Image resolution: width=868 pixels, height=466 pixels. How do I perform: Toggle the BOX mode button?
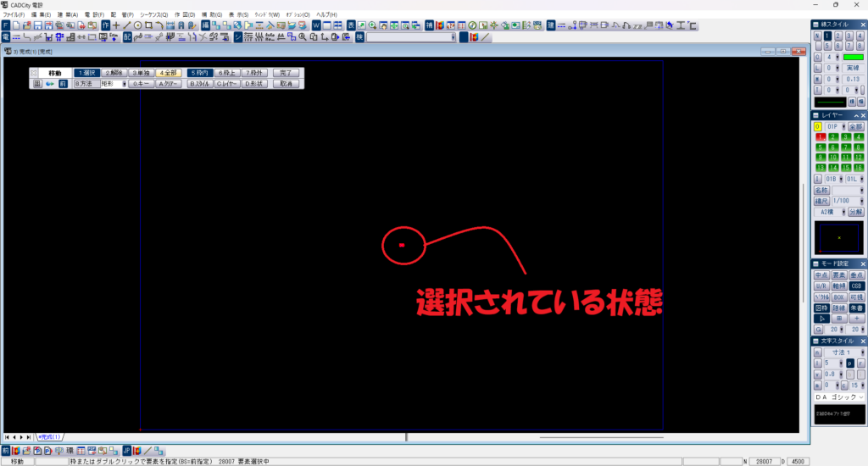tap(838, 297)
